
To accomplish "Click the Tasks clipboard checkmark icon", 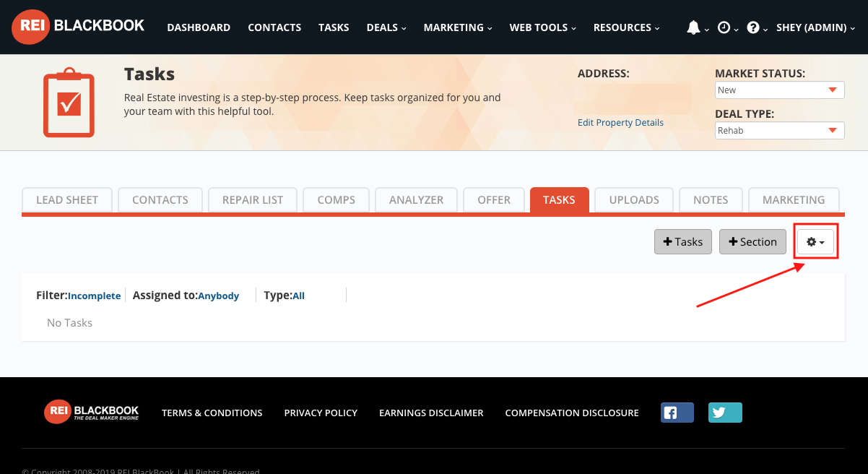I will [69, 102].
